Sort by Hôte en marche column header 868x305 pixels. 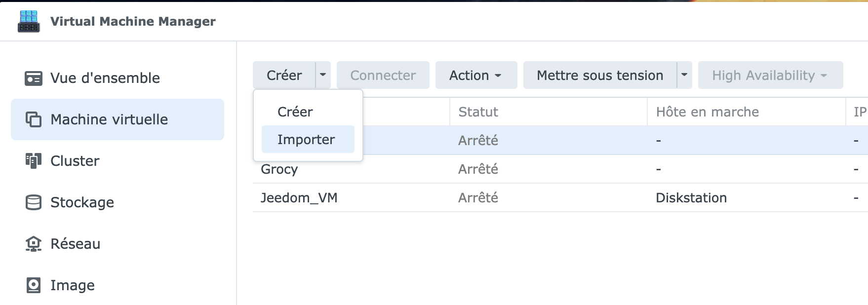(746, 112)
